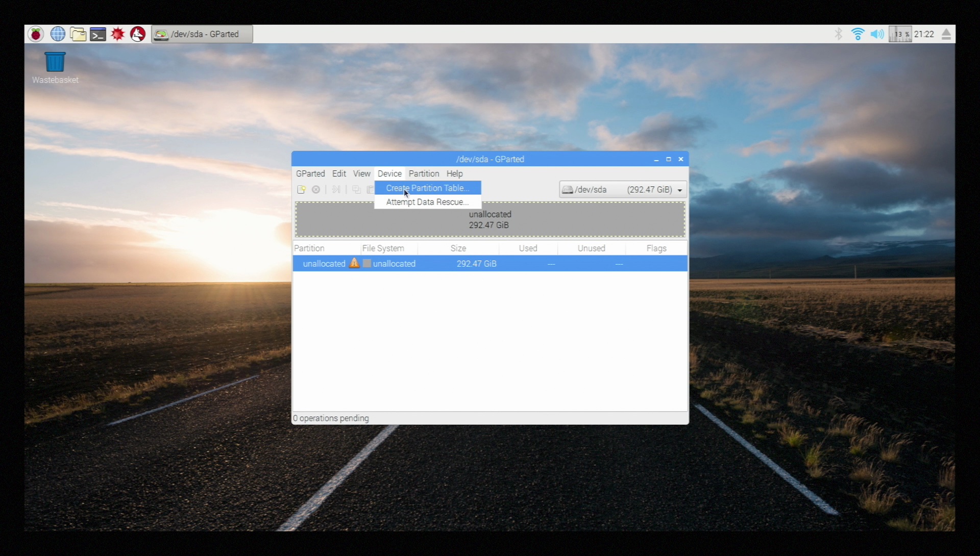The width and height of the screenshot is (980, 556).
Task: Open the Partition menu in GParted
Action: point(423,173)
